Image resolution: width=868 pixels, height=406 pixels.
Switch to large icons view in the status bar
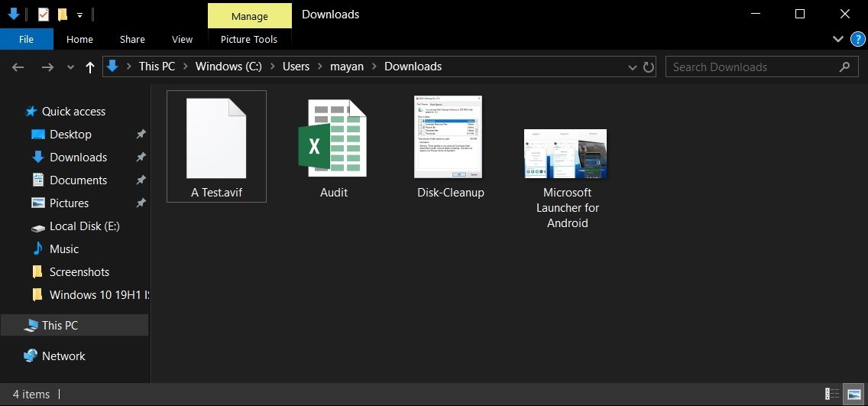coord(853,394)
